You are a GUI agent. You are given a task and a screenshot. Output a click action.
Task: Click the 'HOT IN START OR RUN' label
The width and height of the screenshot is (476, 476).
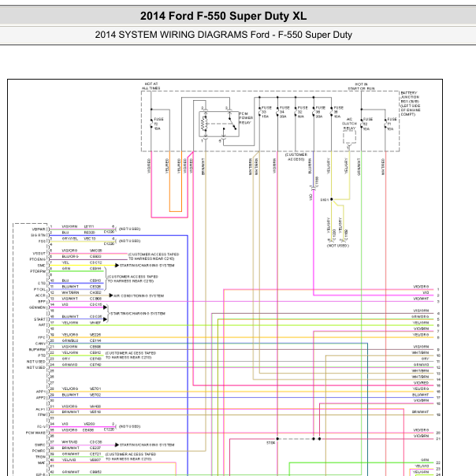[x=361, y=86]
